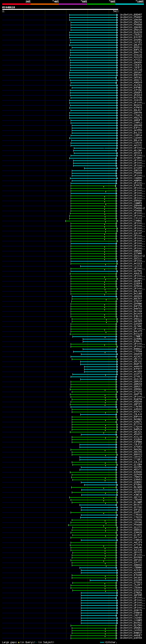Click label UniRef100_Q3IP72
The height and width of the screenshot is (644, 146).
point(131,374)
